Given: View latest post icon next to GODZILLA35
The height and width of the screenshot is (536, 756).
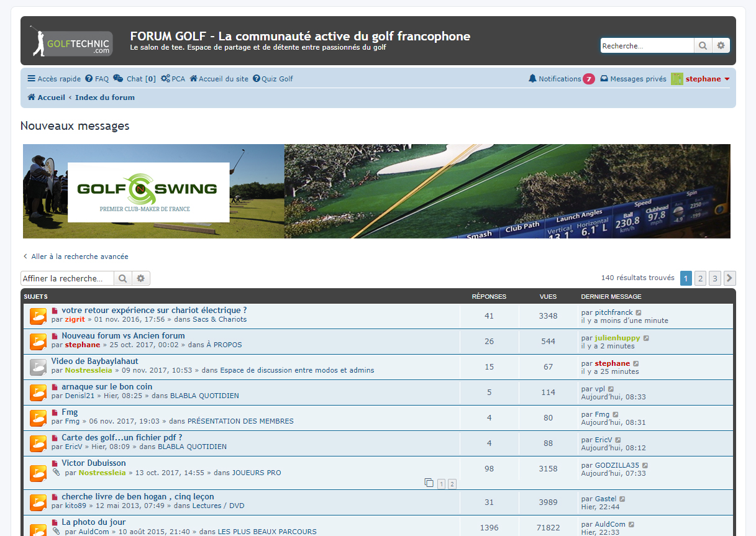Looking at the screenshot, I should point(645,466).
